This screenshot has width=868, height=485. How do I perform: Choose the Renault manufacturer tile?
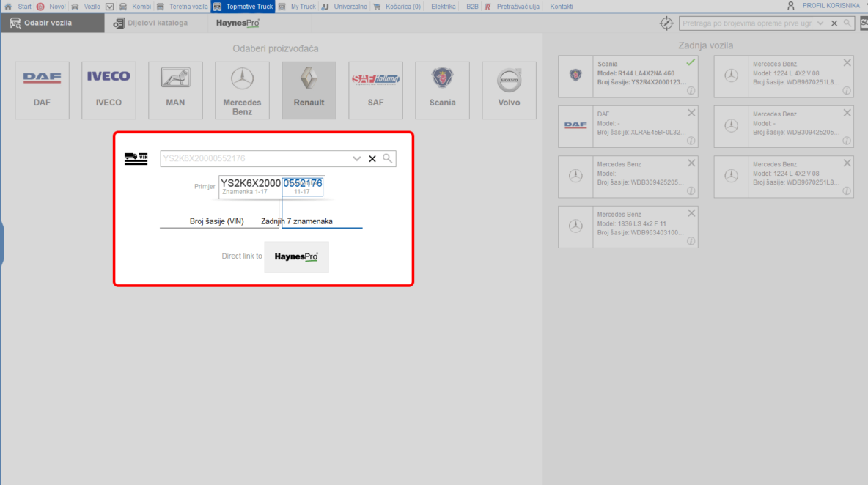(309, 90)
